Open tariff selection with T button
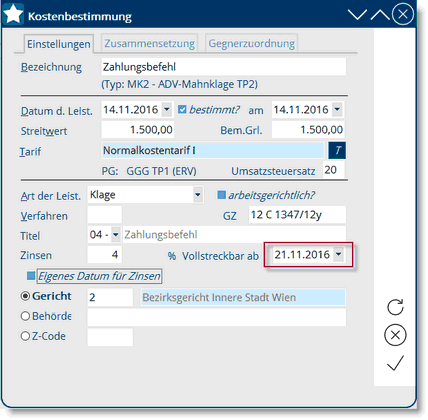The height and width of the screenshot is (420, 428). click(x=337, y=150)
